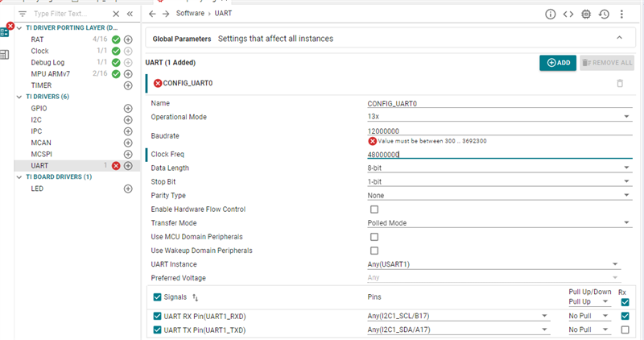Open the info icon in top toolbar
644x340 pixels.
pos(551,15)
